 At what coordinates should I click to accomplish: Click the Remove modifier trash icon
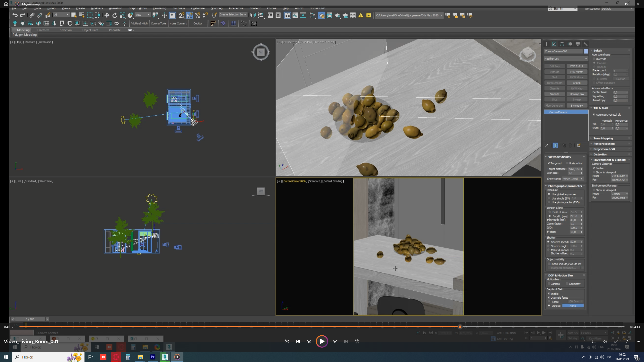pos(570,146)
